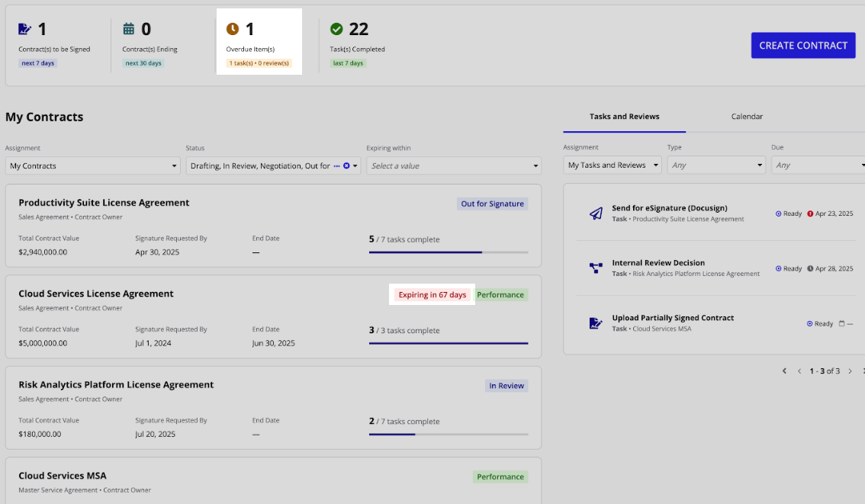Open the Expiring within dropdown

coord(454,165)
